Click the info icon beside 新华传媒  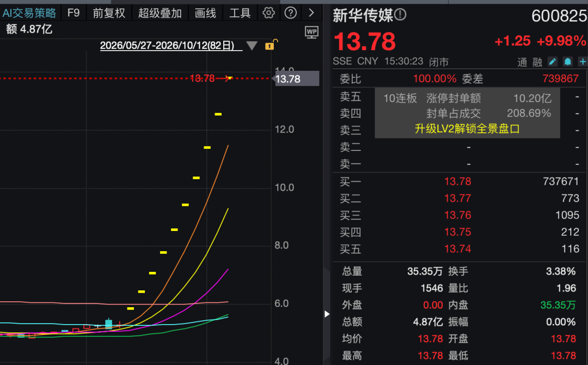coord(400,15)
